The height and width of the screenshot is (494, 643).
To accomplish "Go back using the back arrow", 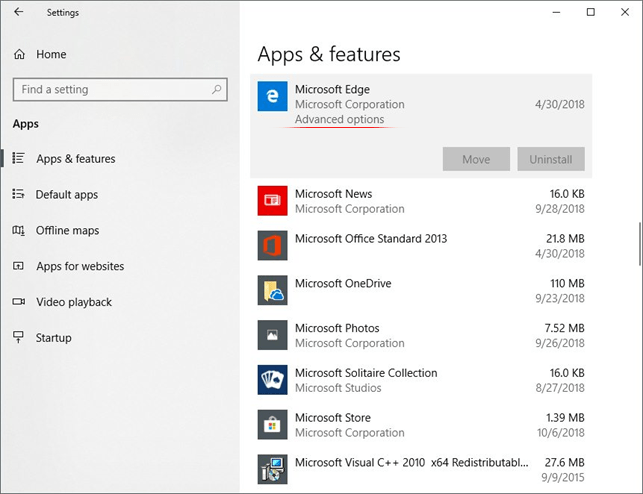I will point(18,12).
